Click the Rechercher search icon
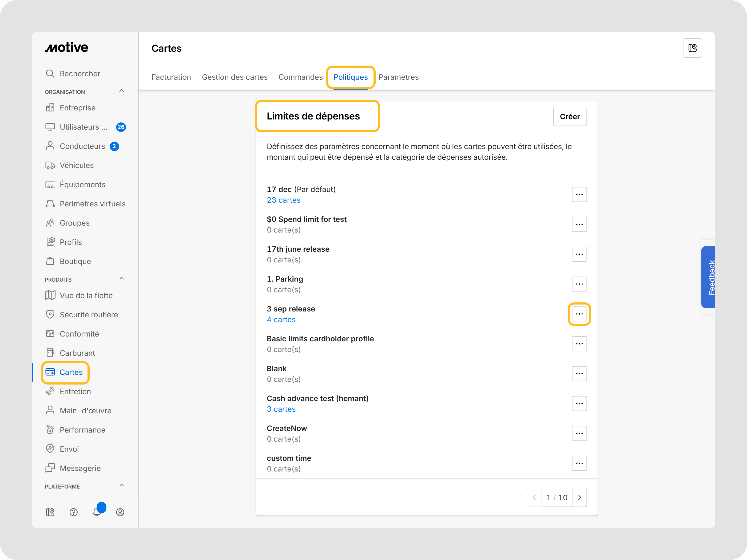This screenshot has width=747, height=560. click(50, 74)
